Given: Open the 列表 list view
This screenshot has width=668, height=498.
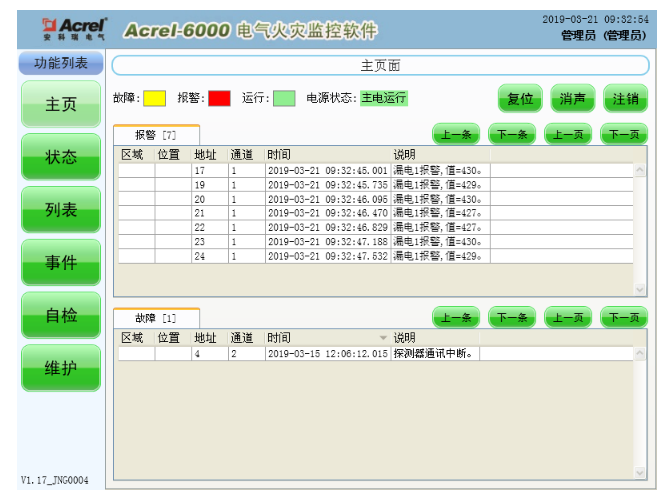Looking at the screenshot, I should (x=61, y=210).
